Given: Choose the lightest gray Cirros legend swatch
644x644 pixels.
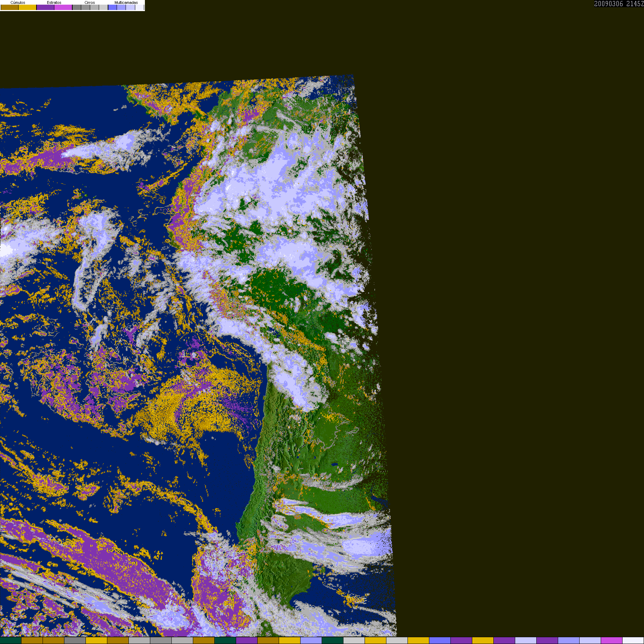Looking at the screenshot, I should (x=103, y=8).
